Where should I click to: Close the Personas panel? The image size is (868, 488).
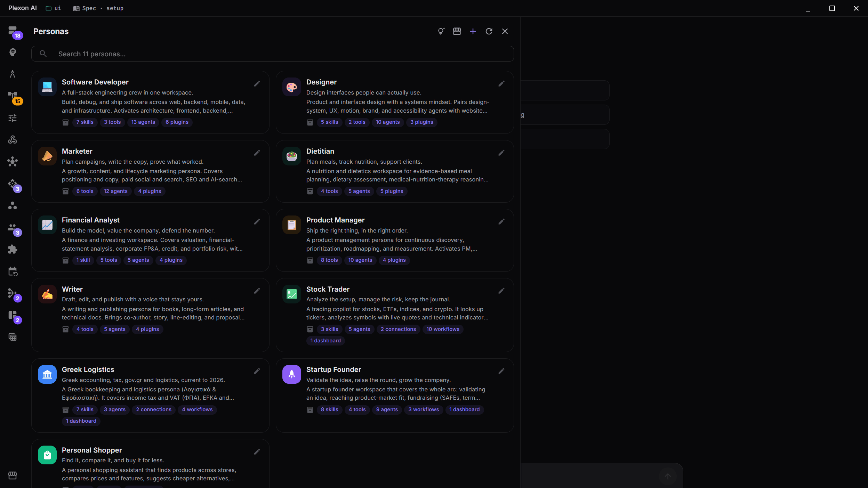coord(505,31)
